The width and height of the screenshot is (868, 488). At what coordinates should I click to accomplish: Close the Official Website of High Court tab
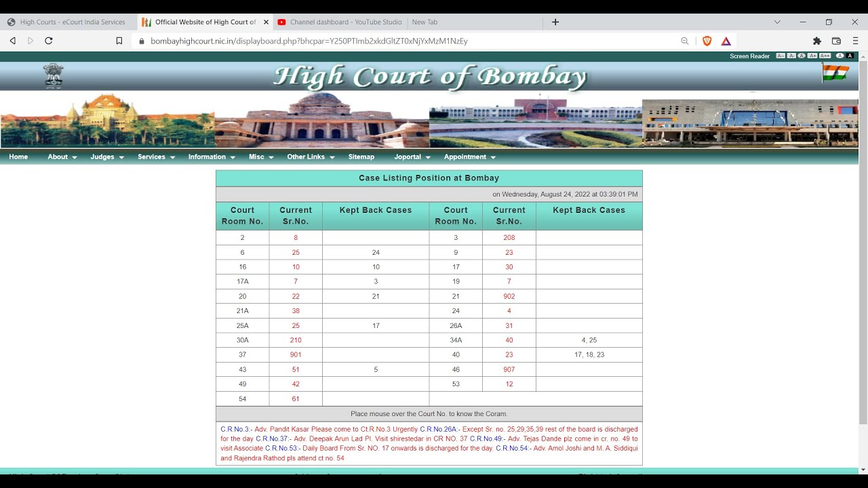[x=266, y=22]
